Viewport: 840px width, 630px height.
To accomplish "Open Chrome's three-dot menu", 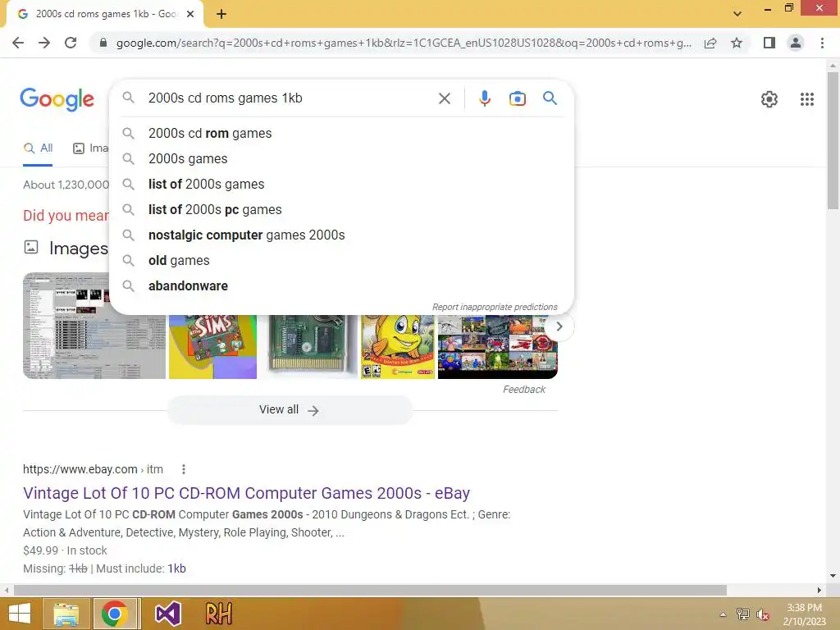I will [x=822, y=43].
